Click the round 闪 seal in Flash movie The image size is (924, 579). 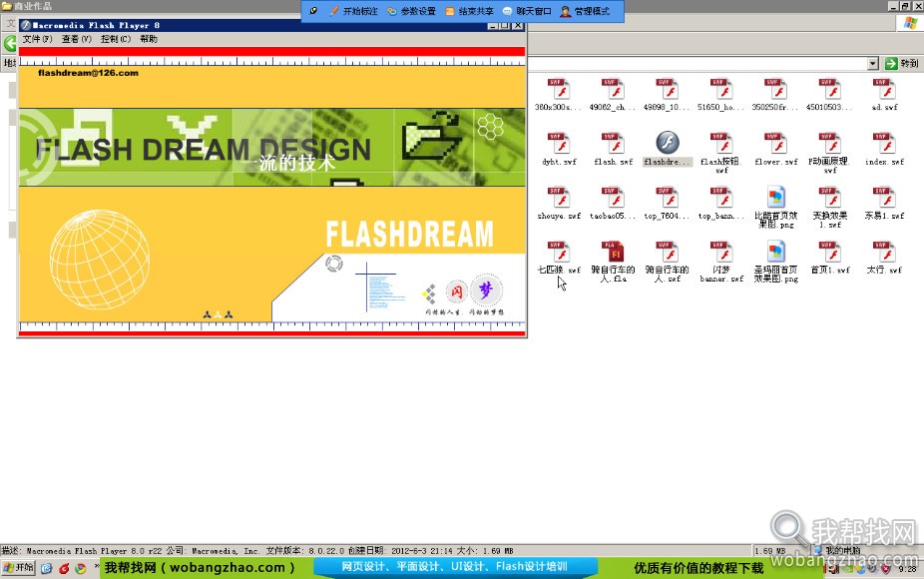pos(456,290)
